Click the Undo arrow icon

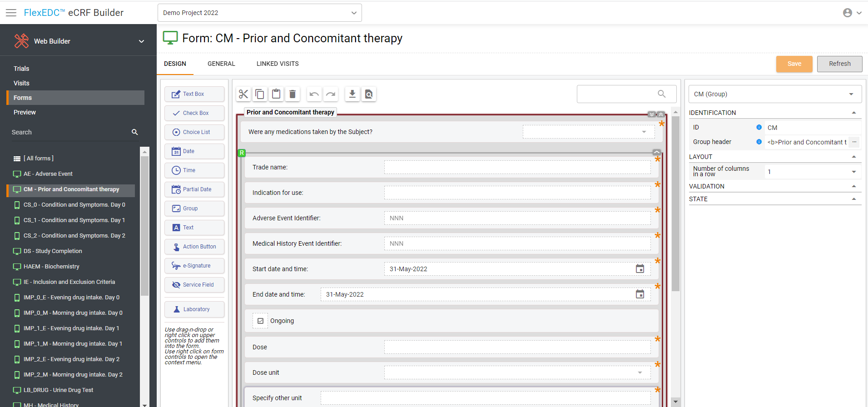pyautogui.click(x=314, y=94)
